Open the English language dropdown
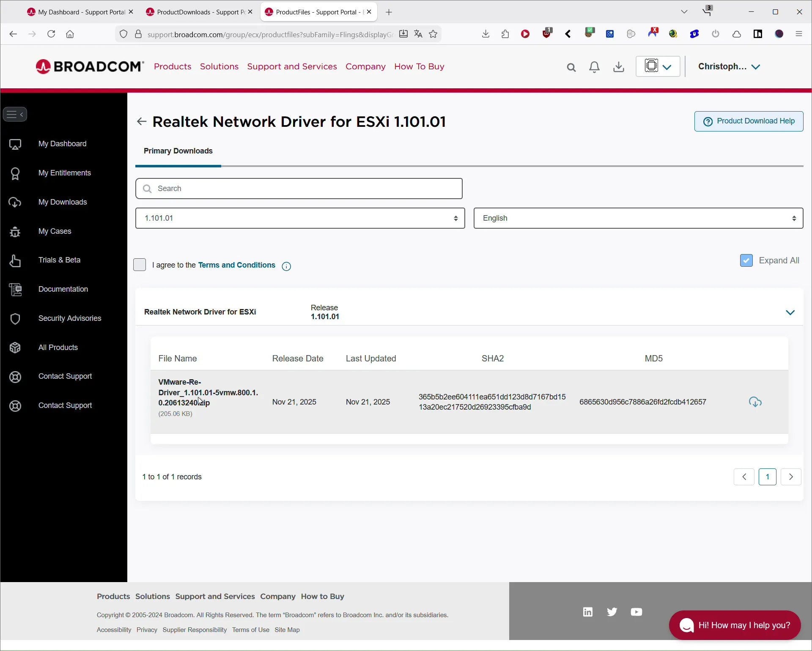Viewport: 812px width, 651px height. 638,218
